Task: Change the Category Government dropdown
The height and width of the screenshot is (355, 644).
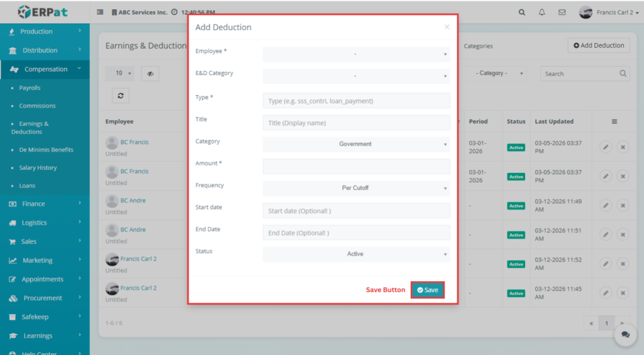Action: coord(356,144)
